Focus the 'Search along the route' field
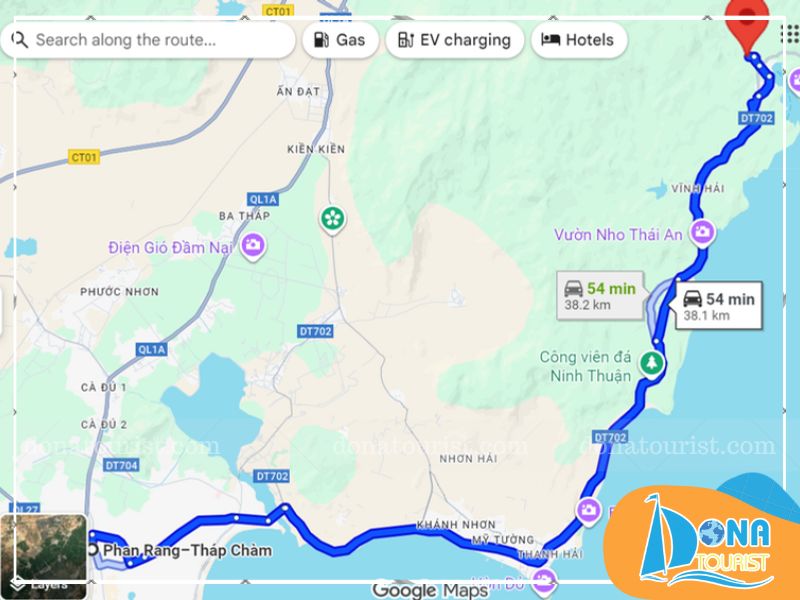 tap(148, 40)
